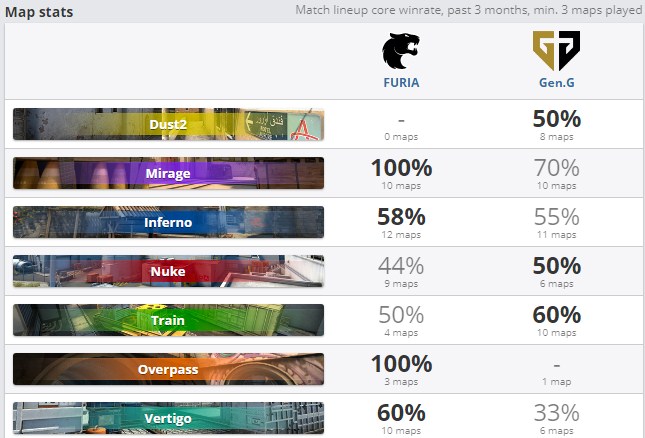This screenshot has width=645, height=438.
Task: Select the Inferno map banner
Action: pyautogui.click(x=168, y=222)
